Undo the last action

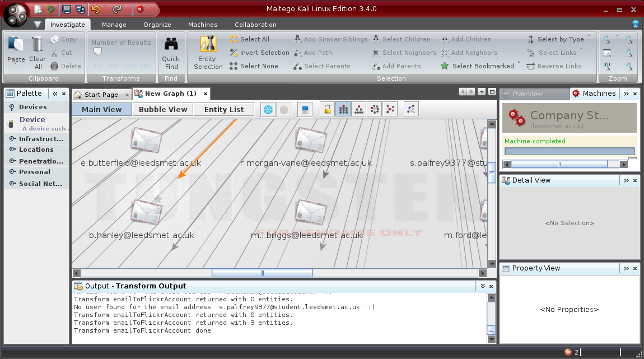[x=96, y=9]
